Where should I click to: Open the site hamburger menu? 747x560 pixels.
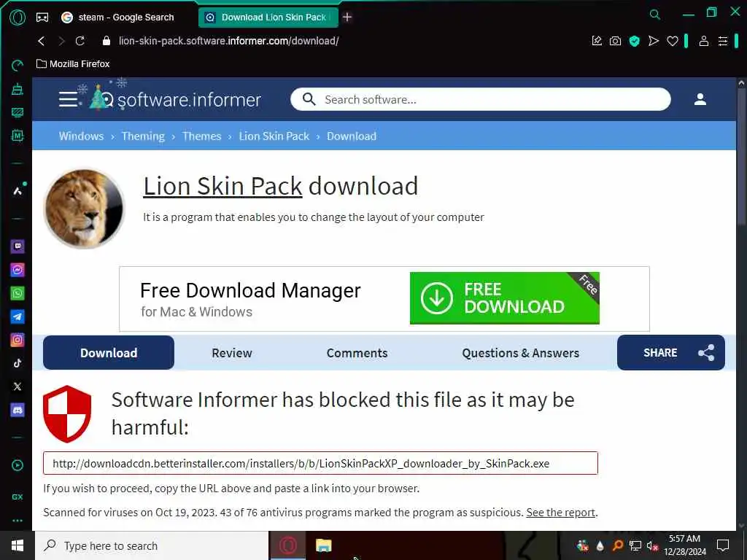(x=68, y=99)
